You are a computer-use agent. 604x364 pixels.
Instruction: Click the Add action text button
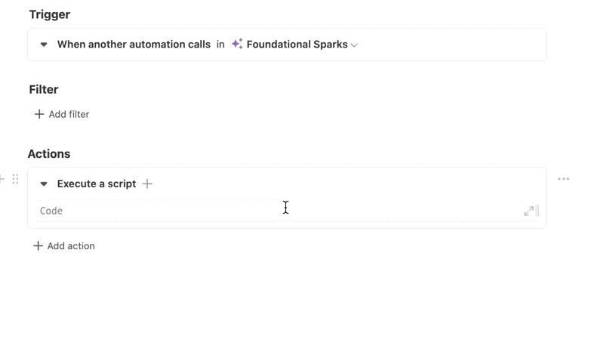71,245
